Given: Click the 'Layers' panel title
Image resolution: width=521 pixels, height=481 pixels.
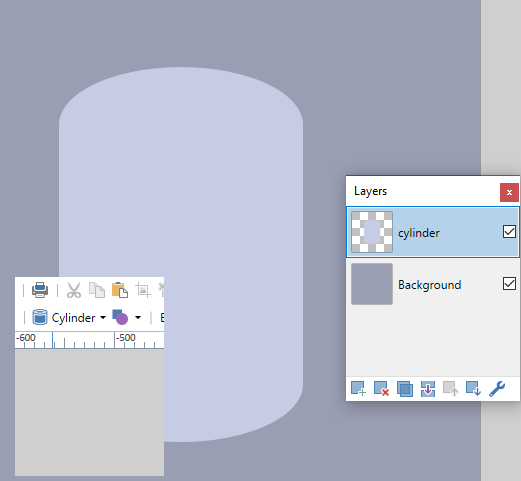Looking at the screenshot, I should coord(370,191).
